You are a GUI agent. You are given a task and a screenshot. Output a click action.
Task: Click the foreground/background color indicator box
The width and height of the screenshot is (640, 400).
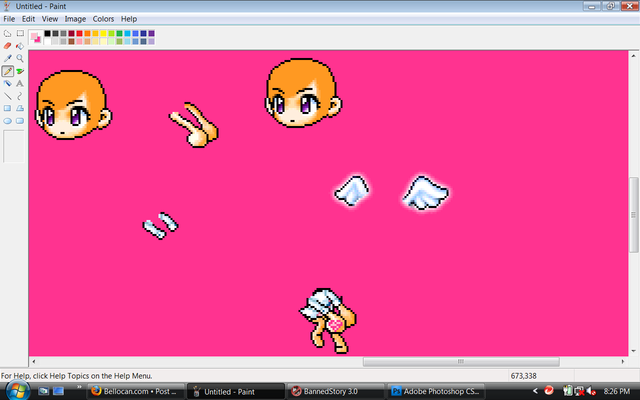(36, 37)
